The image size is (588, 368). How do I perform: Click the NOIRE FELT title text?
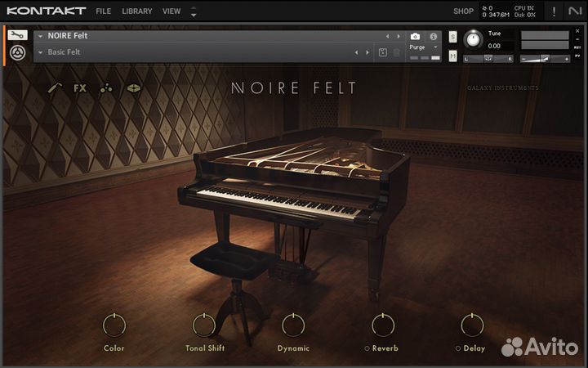point(294,88)
